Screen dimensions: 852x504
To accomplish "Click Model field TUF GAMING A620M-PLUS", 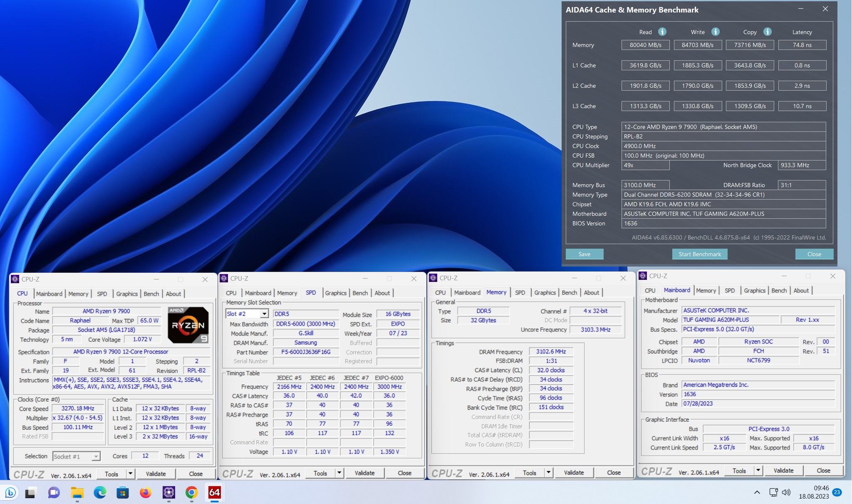I will click(x=730, y=320).
